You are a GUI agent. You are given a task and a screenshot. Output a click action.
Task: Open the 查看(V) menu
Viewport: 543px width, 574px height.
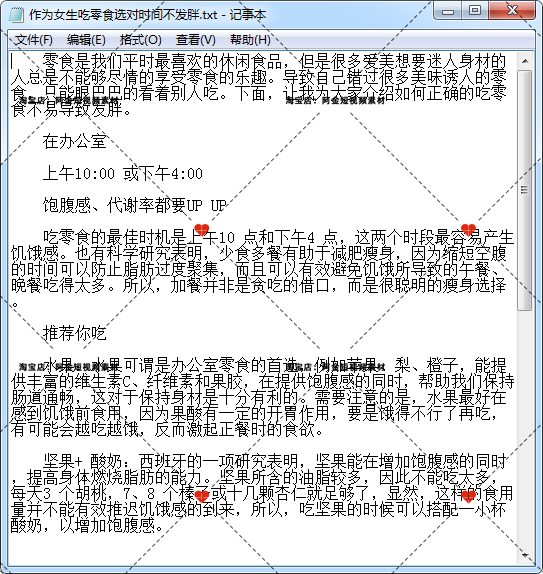click(196, 40)
